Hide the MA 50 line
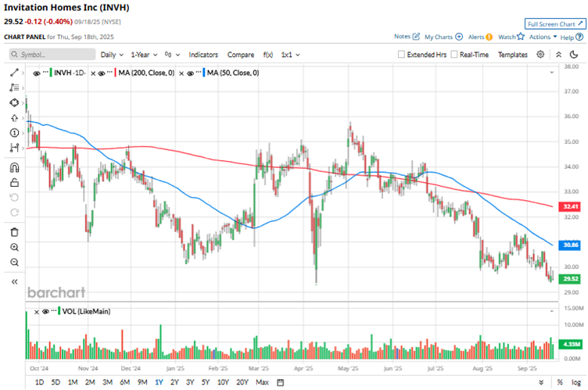The height and width of the screenshot is (390, 588). (190, 73)
